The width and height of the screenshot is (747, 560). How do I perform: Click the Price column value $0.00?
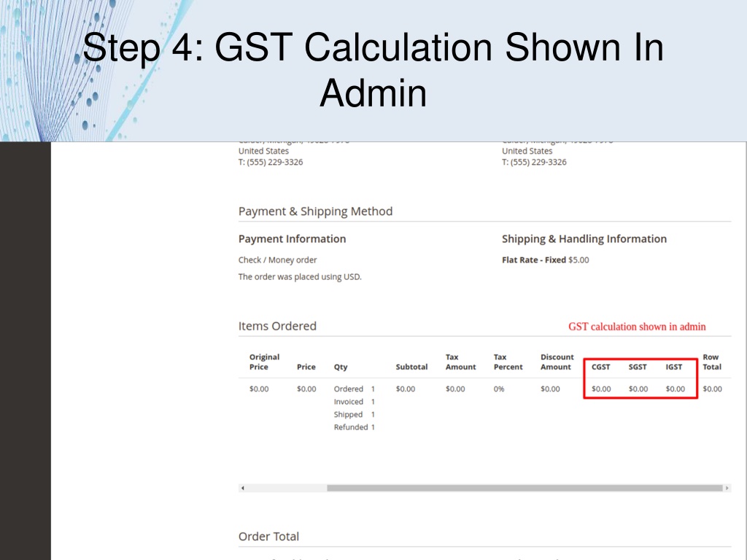point(306,389)
